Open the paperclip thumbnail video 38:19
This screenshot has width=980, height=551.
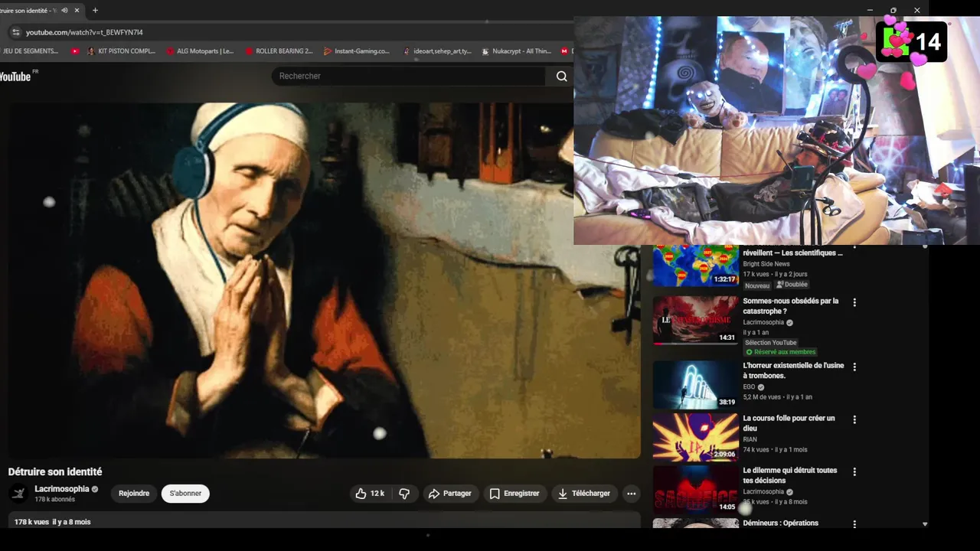(x=695, y=385)
